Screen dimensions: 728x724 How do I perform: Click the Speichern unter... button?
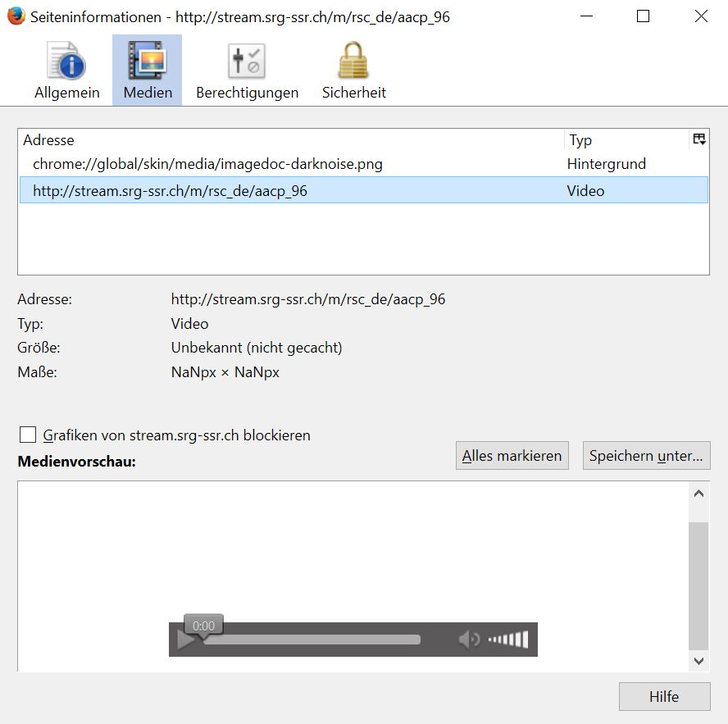click(646, 456)
